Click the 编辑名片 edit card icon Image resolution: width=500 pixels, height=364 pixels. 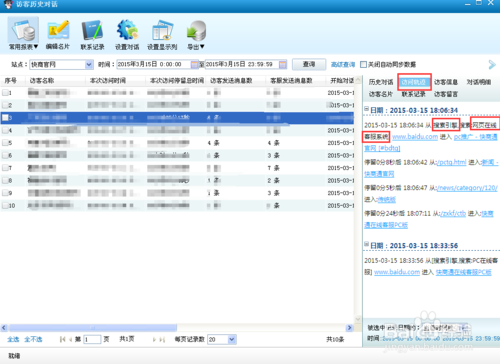point(58,35)
